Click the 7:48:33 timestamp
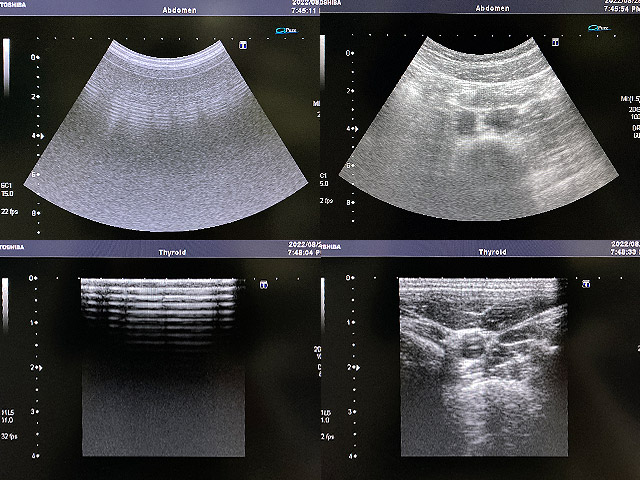 pyautogui.click(x=625, y=252)
